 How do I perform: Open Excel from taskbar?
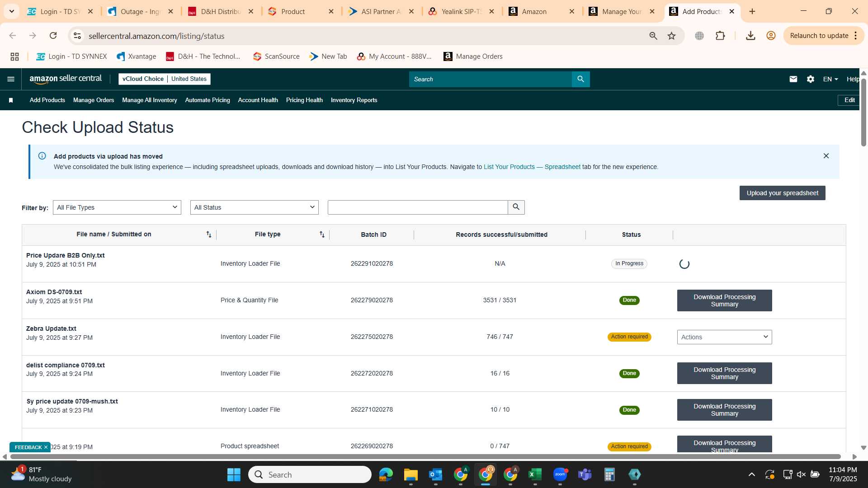(x=535, y=475)
